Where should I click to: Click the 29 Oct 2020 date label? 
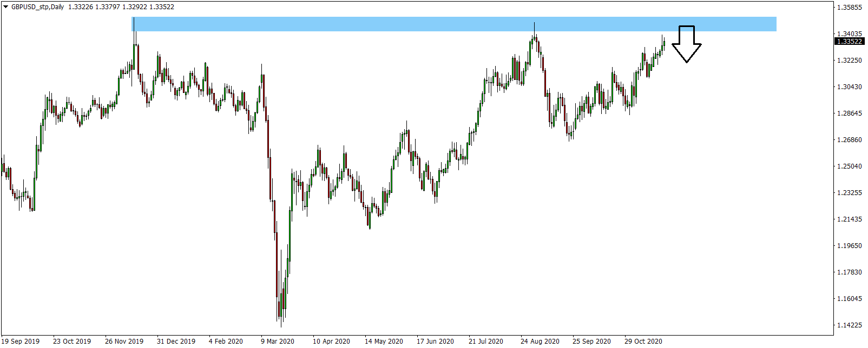click(x=643, y=342)
